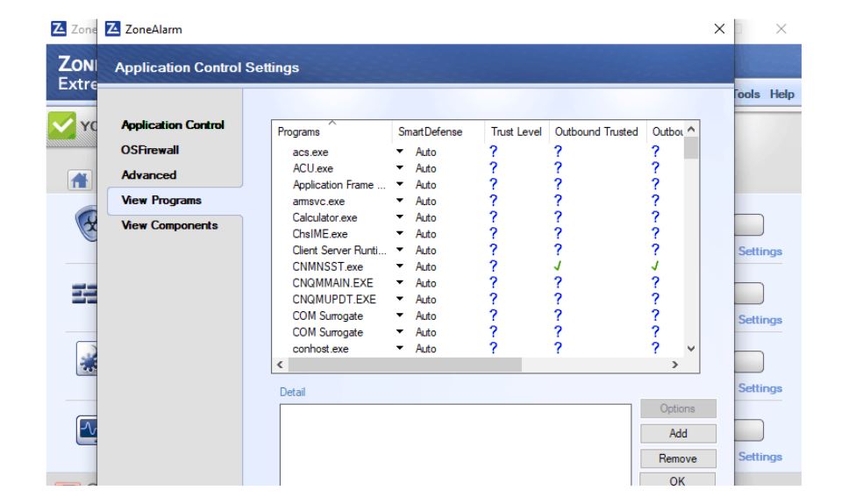Click the OK button

tap(678, 479)
